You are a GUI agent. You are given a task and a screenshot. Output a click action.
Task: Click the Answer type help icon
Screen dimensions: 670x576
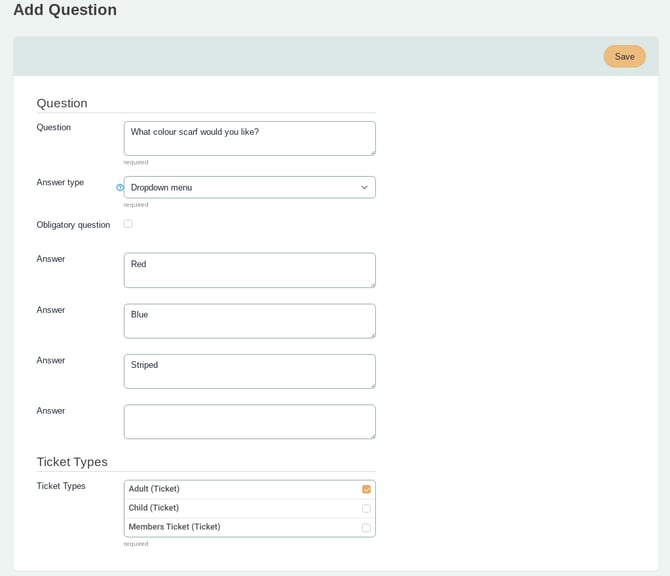point(120,187)
